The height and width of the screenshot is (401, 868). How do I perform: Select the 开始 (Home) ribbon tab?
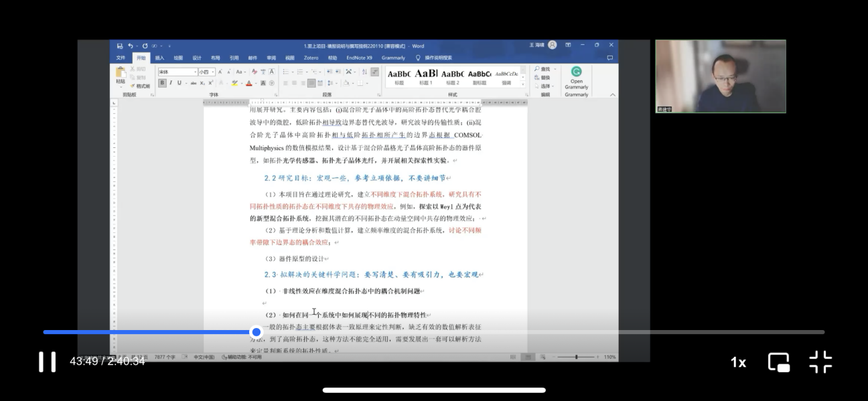pyautogui.click(x=141, y=58)
